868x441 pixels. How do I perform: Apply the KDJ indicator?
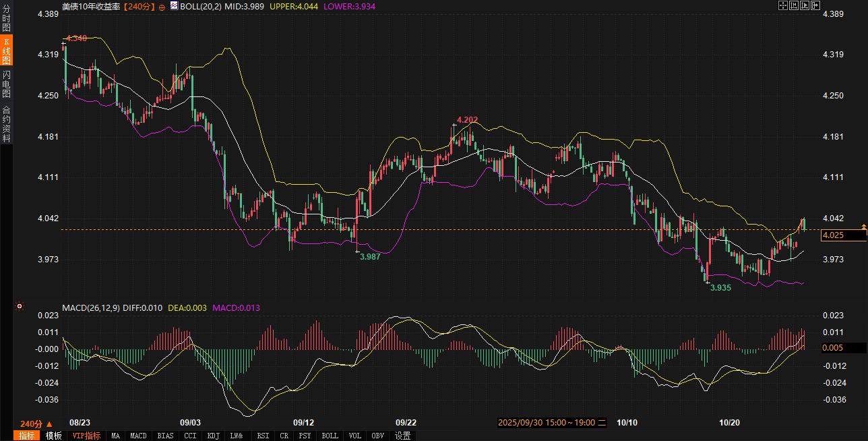tap(214, 436)
